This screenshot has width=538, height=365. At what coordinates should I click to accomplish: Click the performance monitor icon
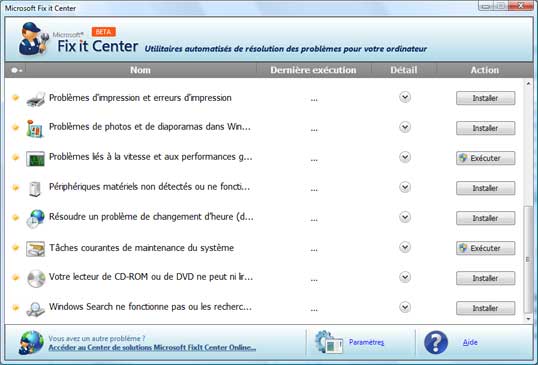(35, 159)
